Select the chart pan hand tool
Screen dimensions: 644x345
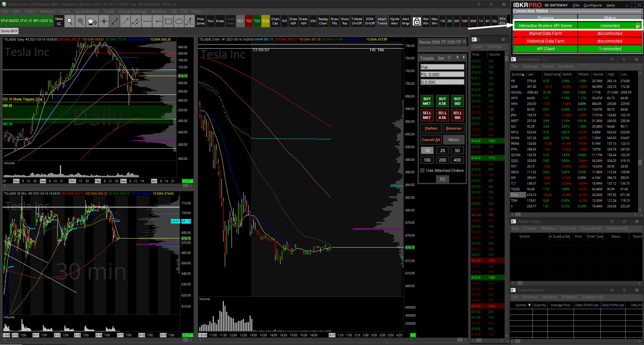92,21
